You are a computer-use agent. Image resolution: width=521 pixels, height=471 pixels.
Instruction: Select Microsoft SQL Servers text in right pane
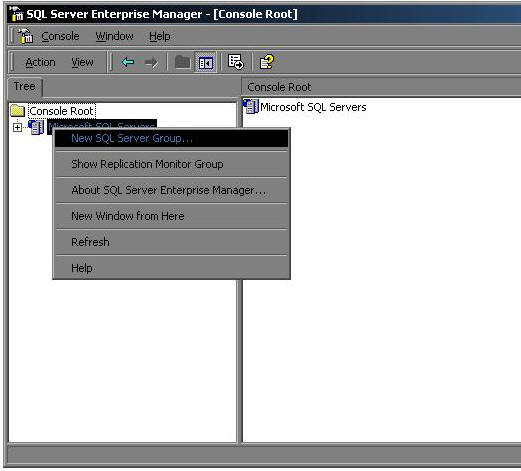coord(313,107)
